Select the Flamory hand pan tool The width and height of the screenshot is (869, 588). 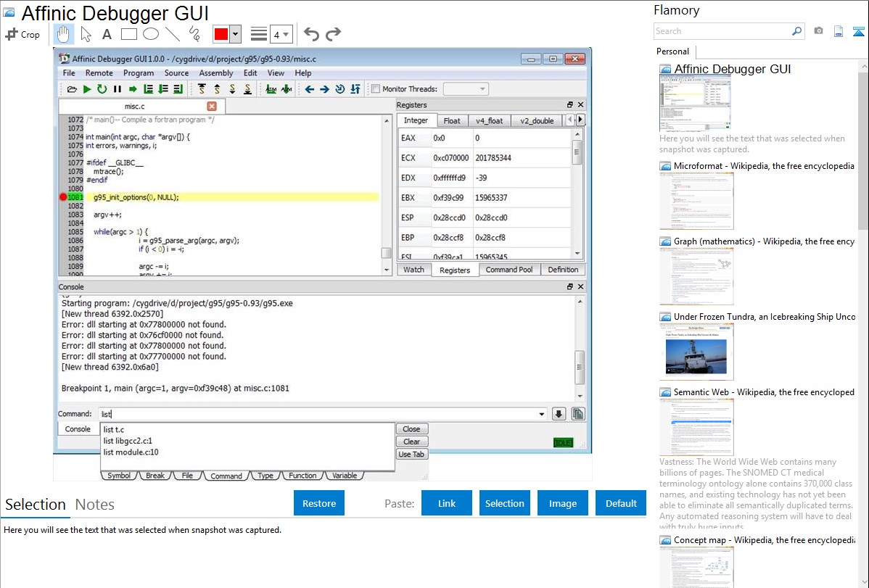[x=63, y=34]
